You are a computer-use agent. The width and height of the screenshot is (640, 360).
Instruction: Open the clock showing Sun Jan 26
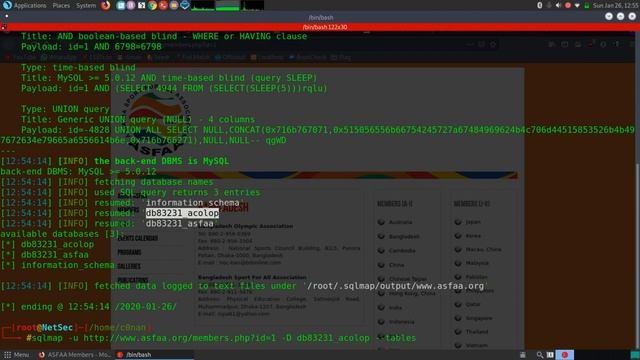point(616,5)
